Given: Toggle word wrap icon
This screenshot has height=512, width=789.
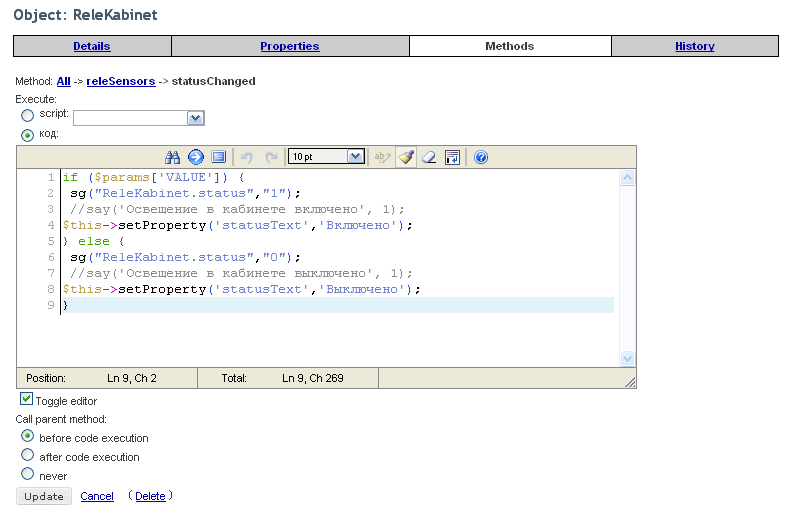Looking at the screenshot, I should point(452,157).
